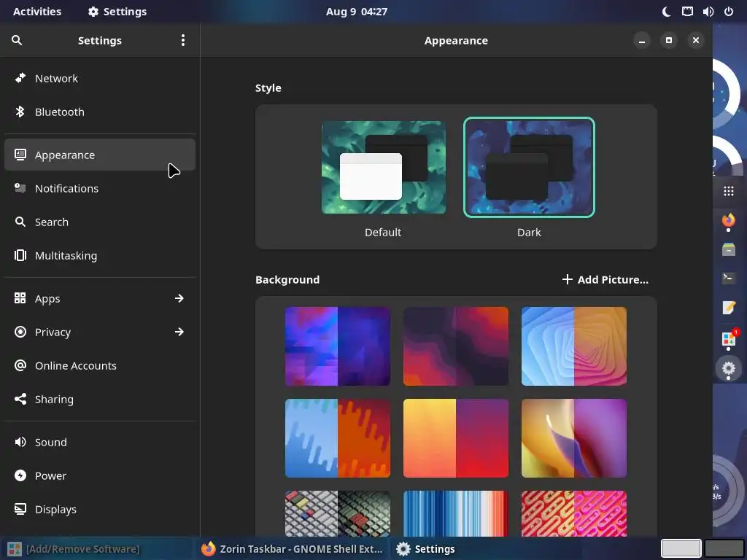747x560 pixels.
Task: Open the Settings sidebar three-dot menu
Action: pos(183,41)
